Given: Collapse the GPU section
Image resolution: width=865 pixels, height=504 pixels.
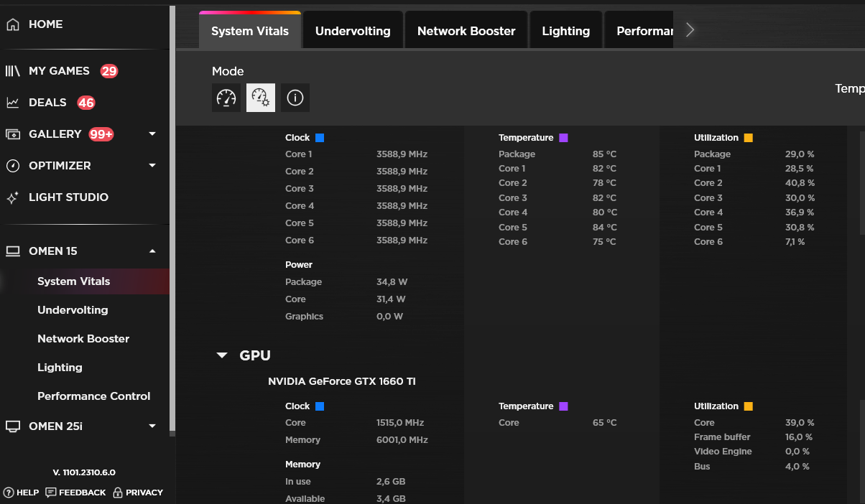Looking at the screenshot, I should (222, 355).
